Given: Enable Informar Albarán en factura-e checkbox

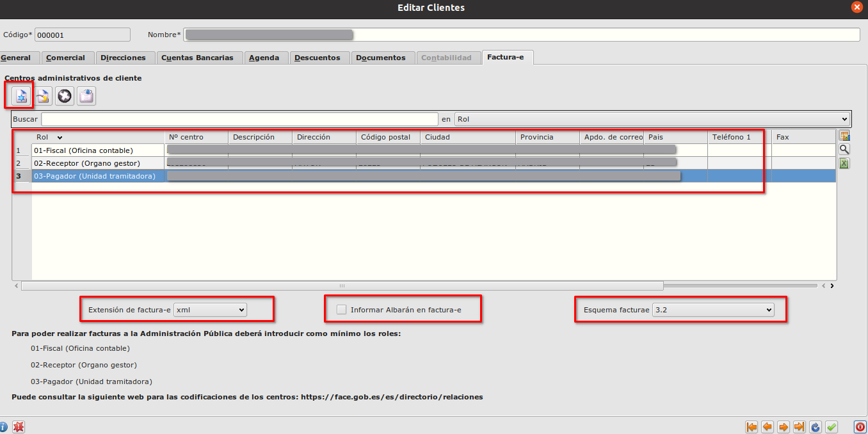Looking at the screenshot, I should pyautogui.click(x=342, y=310).
